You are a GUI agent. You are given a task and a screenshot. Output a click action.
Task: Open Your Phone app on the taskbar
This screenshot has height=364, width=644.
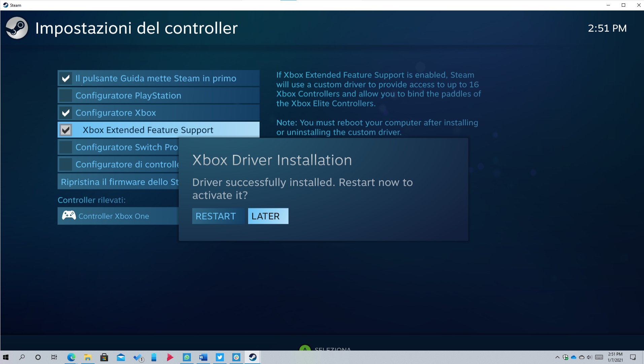154,357
